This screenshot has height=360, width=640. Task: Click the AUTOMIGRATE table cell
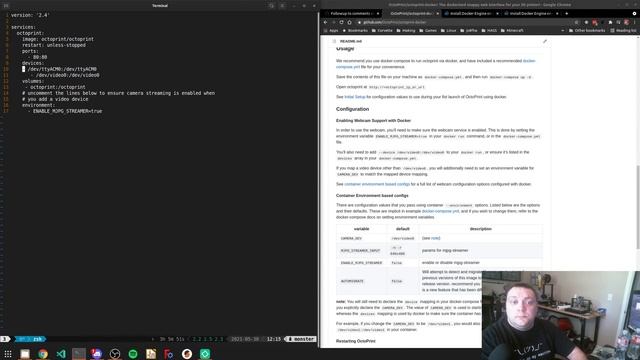362,281
